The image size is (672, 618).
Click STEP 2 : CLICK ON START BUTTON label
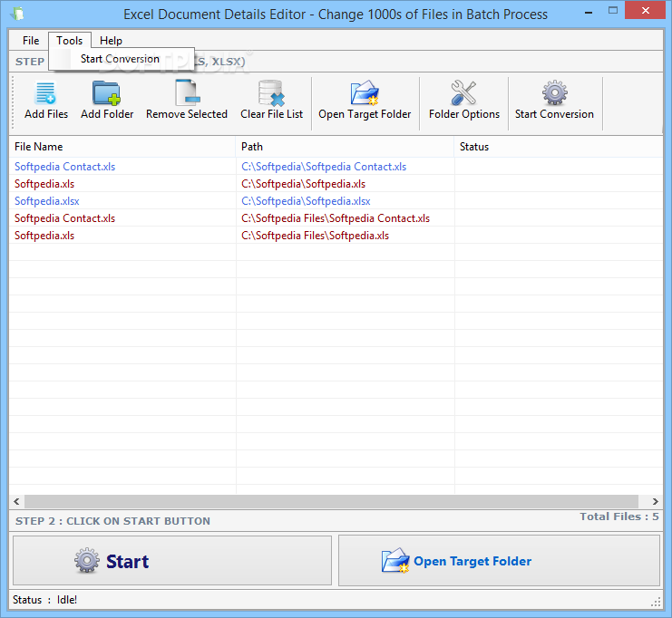point(112,521)
